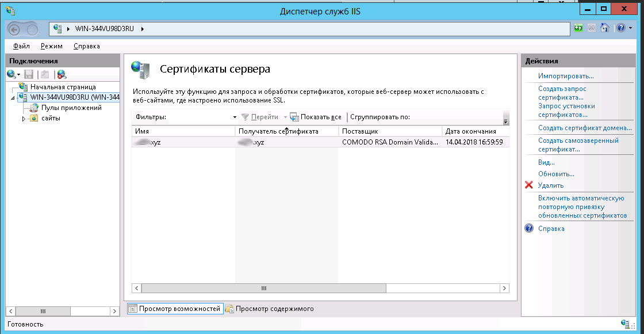644x334 pixels.
Task: Open the dropdown arrow beside Перейти
Action: tap(285, 117)
